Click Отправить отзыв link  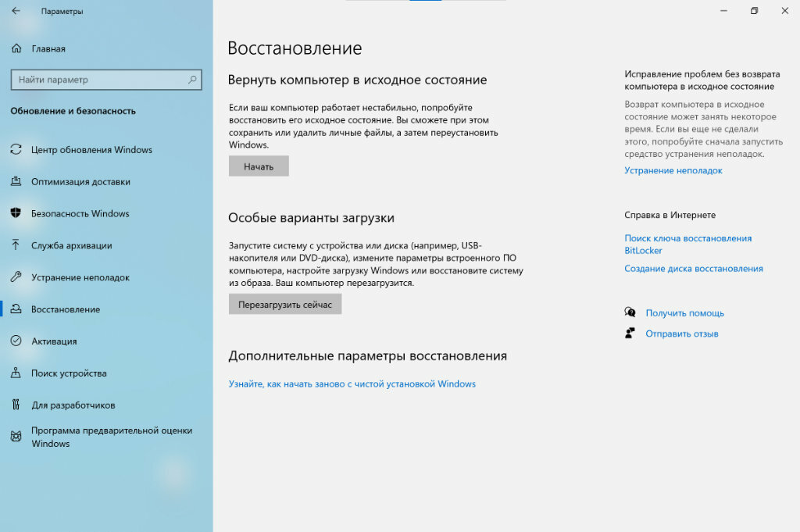(x=681, y=334)
